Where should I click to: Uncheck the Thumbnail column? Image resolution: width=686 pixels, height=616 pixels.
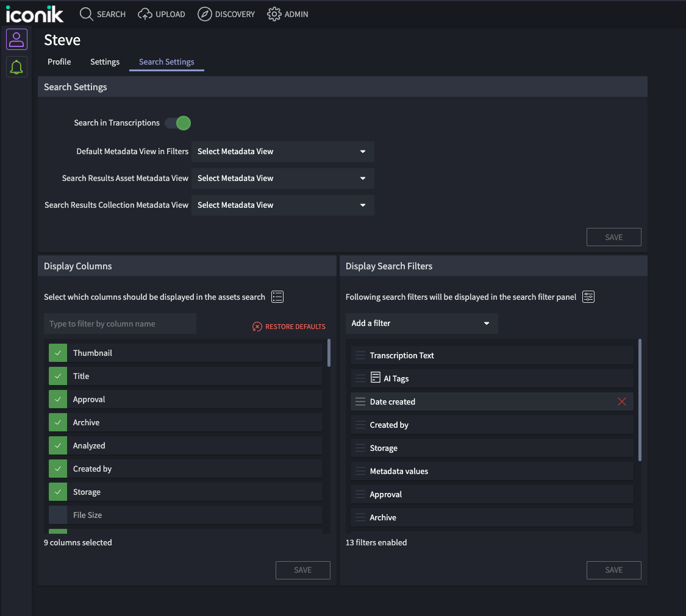(x=57, y=353)
